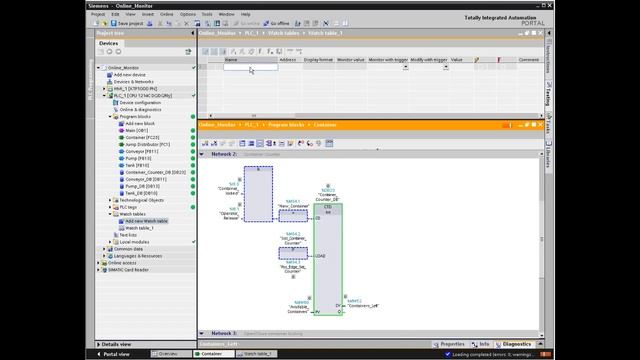Open the Edit menu
This screenshot has height=360, width=640.
tap(116, 14)
